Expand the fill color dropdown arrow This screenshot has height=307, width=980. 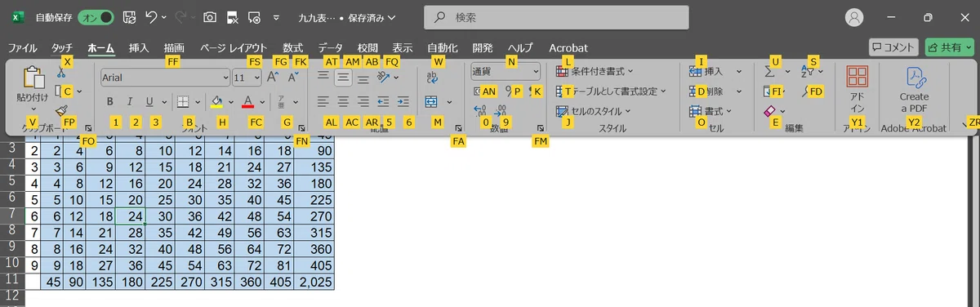click(231, 102)
